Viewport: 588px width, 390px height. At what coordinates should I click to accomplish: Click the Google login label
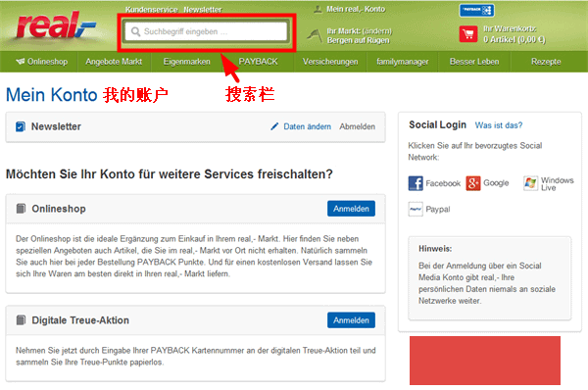[x=496, y=183]
